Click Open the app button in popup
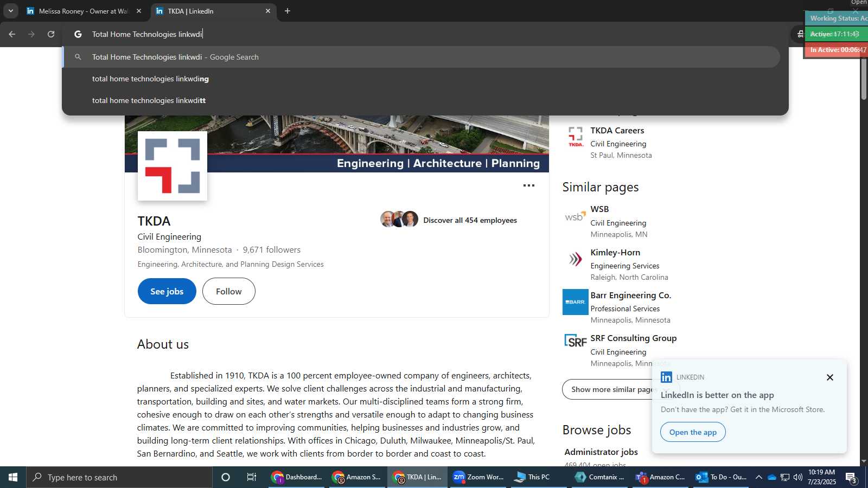The width and height of the screenshot is (868, 488). click(693, 432)
